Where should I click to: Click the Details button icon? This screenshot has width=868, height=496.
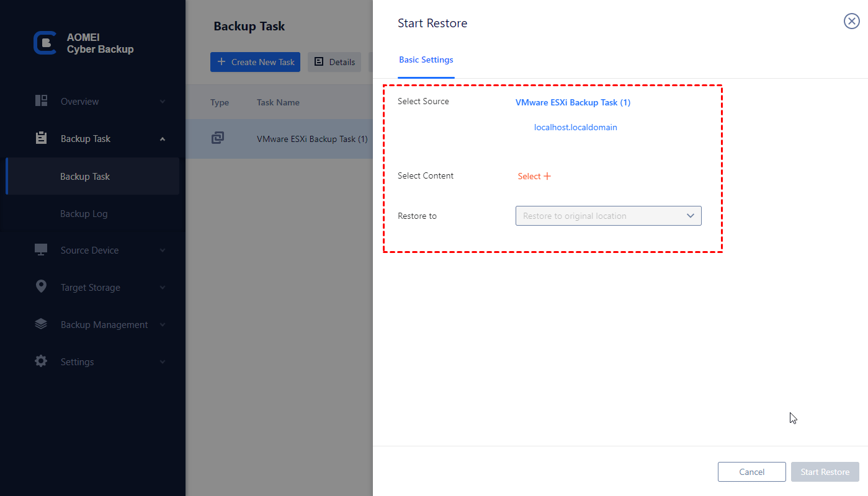click(320, 61)
